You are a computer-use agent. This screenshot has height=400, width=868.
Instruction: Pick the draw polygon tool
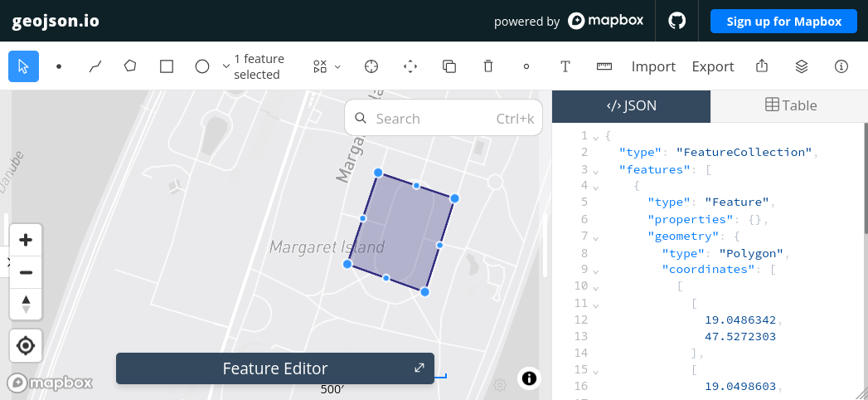tap(130, 66)
